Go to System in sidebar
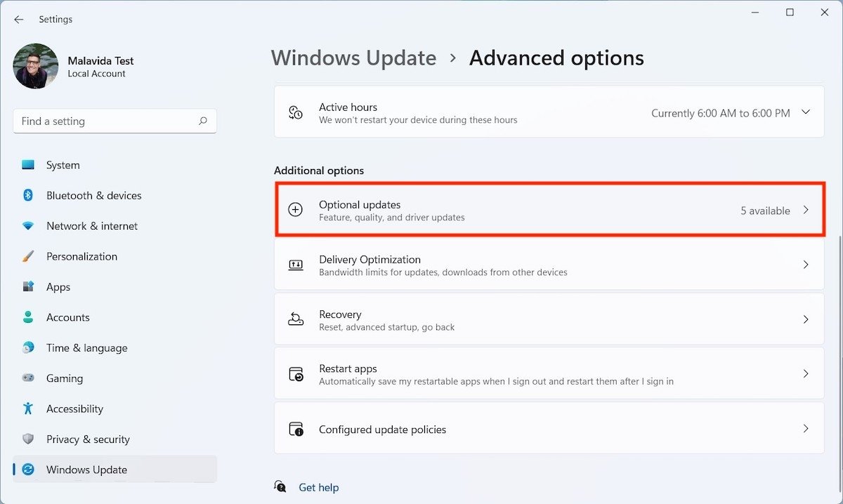Screen dimensions: 843x504 (x=63, y=165)
